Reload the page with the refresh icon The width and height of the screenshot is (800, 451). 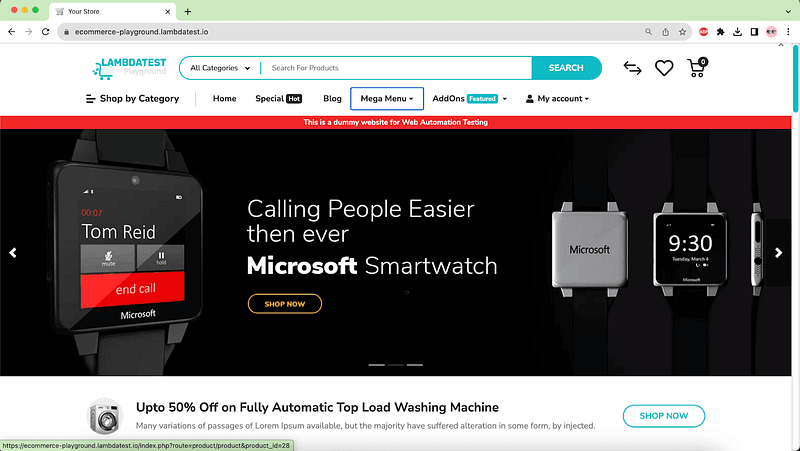point(45,32)
